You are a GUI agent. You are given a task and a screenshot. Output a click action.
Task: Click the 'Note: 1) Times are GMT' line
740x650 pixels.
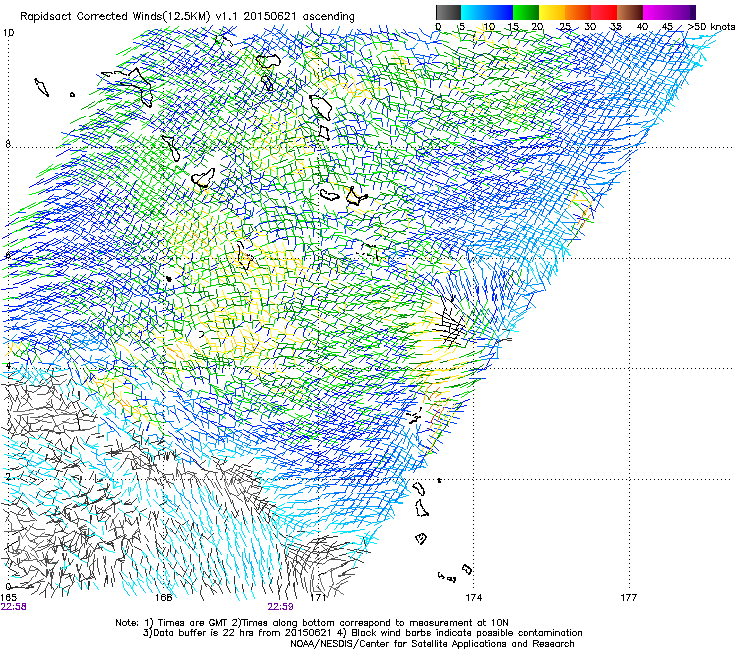coord(312,623)
